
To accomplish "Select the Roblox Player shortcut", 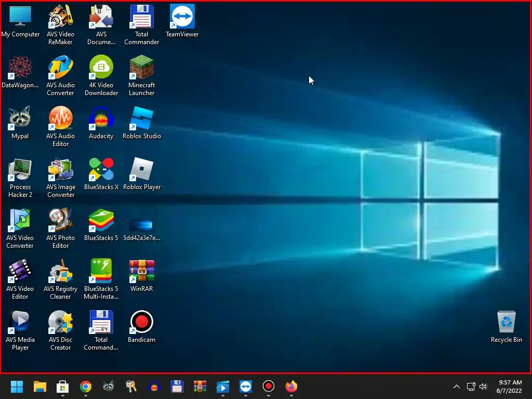I will click(x=141, y=174).
